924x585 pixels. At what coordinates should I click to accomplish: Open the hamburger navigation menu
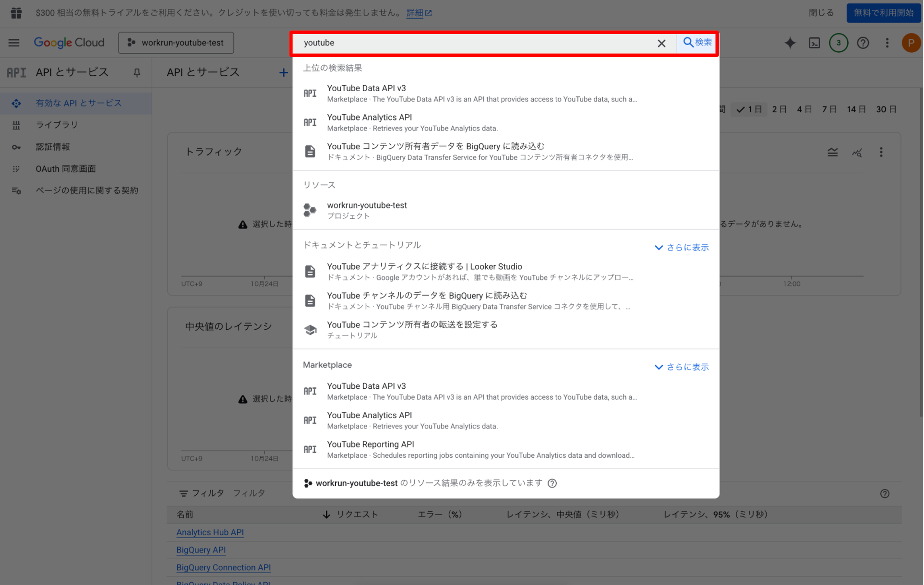[14, 43]
